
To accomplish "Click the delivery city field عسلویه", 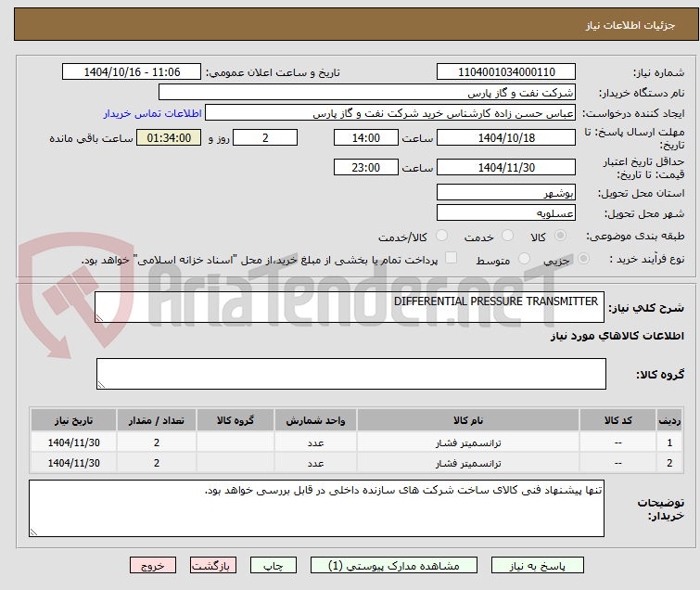I will click(x=506, y=212).
